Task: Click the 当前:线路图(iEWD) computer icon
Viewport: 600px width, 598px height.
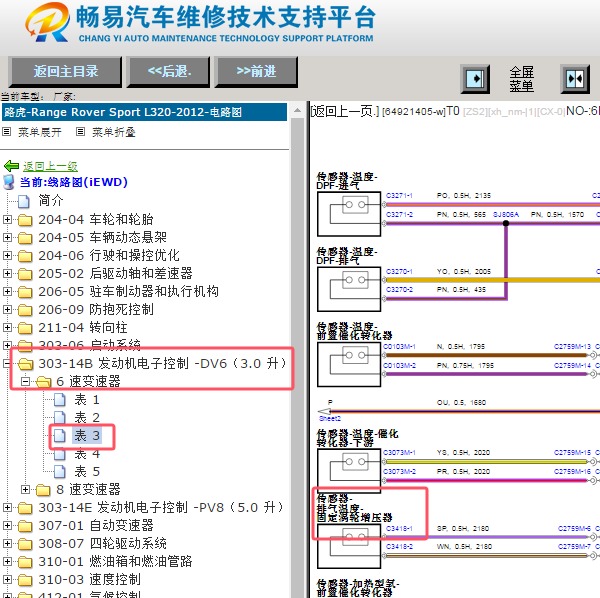Action: [8, 182]
